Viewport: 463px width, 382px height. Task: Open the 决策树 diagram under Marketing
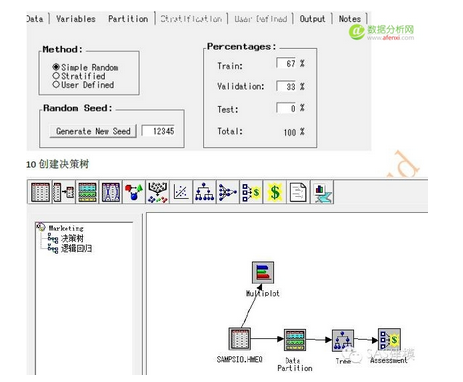72,238
